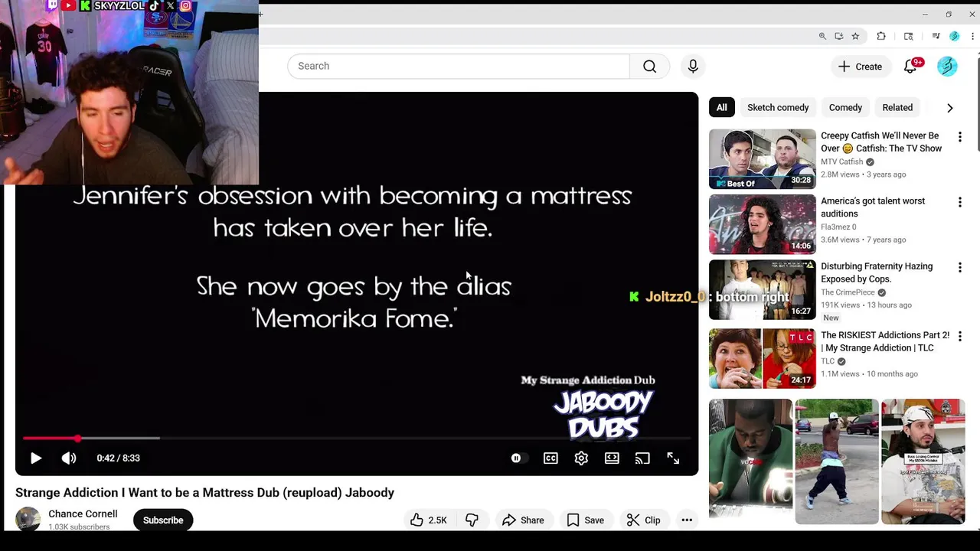The image size is (980, 551).
Task: Open Creepy Catfish video thumbnail
Action: (763, 159)
